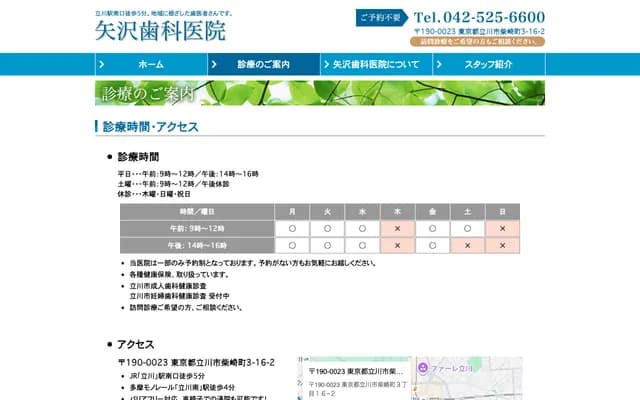Image resolution: width=640 pixels, height=400 pixels.
Task: Click Sunday morning closed × cell
Action: click(x=502, y=229)
